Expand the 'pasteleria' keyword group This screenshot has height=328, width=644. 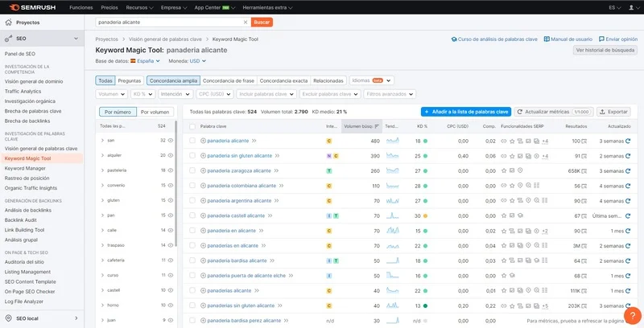click(102, 170)
